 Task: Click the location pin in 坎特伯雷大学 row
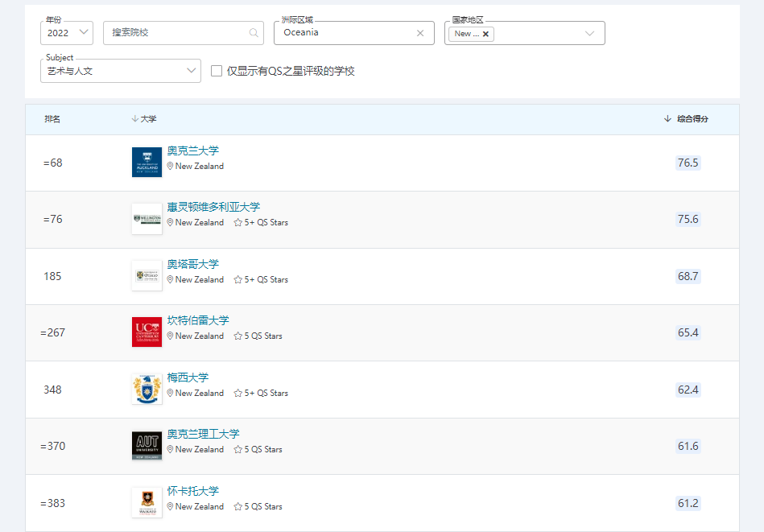(170, 336)
